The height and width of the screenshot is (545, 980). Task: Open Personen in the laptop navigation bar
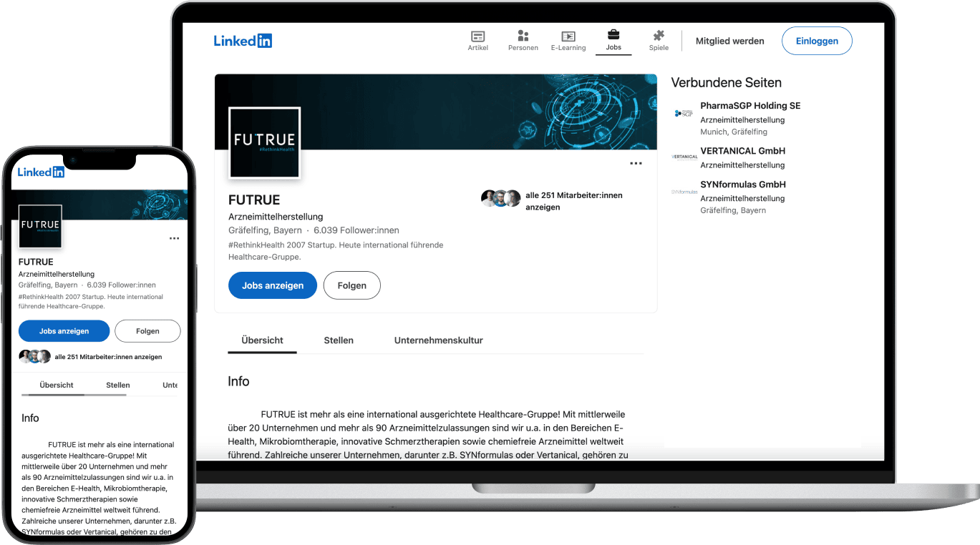tap(523, 41)
